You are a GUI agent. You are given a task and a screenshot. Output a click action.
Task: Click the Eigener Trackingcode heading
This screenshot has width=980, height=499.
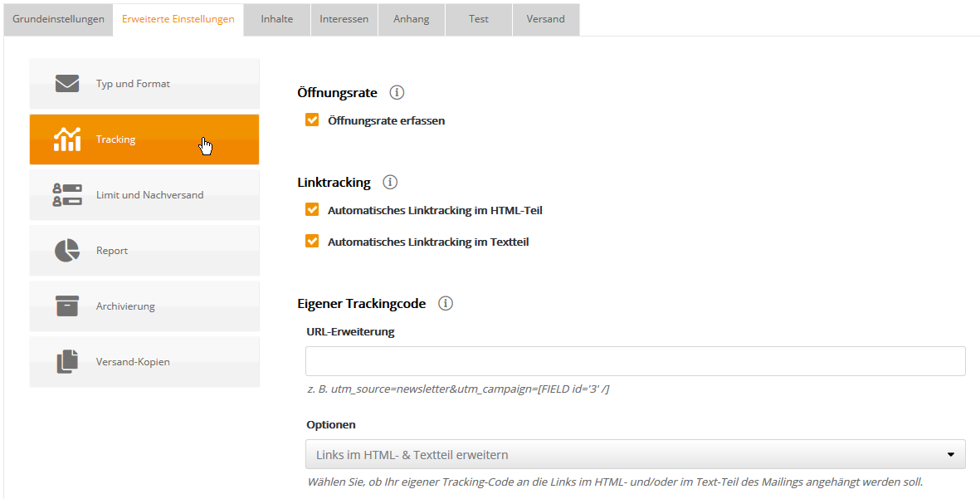361,304
